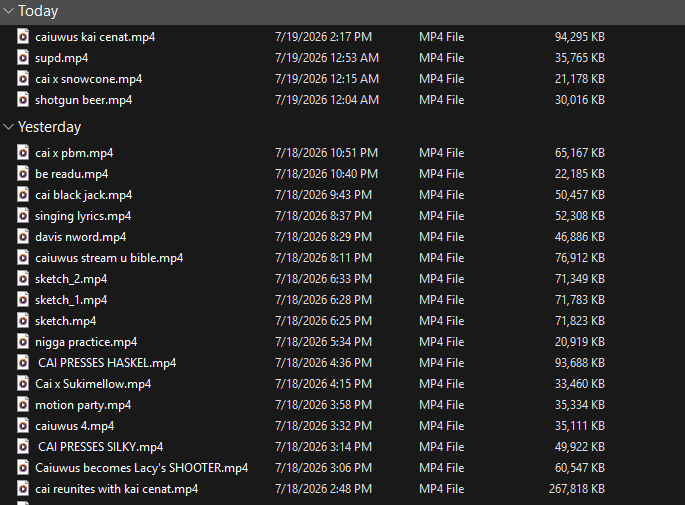Select the file name Caiuwus becomes Lacy's SHOOTER.mp4

(x=142, y=468)
